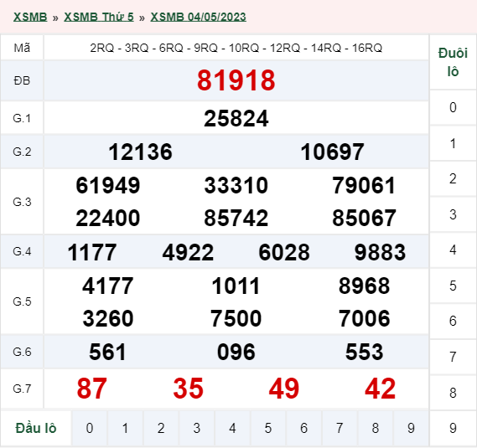Open the XSMB Thứ 5 link
Viewport: 477px width, 448px height.
(99, 17)
